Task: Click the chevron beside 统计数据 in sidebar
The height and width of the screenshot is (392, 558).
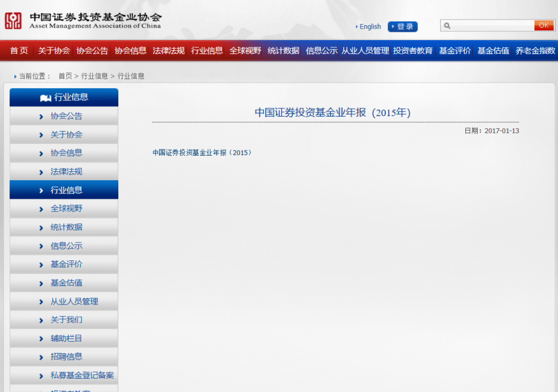Action: tap(41, 228)
